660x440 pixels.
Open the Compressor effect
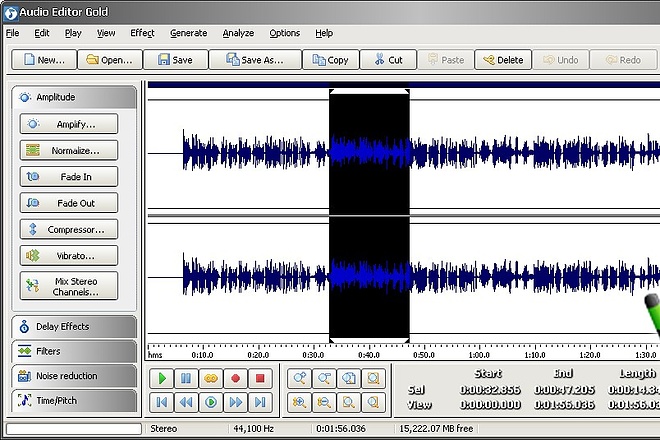click(69, 229)
